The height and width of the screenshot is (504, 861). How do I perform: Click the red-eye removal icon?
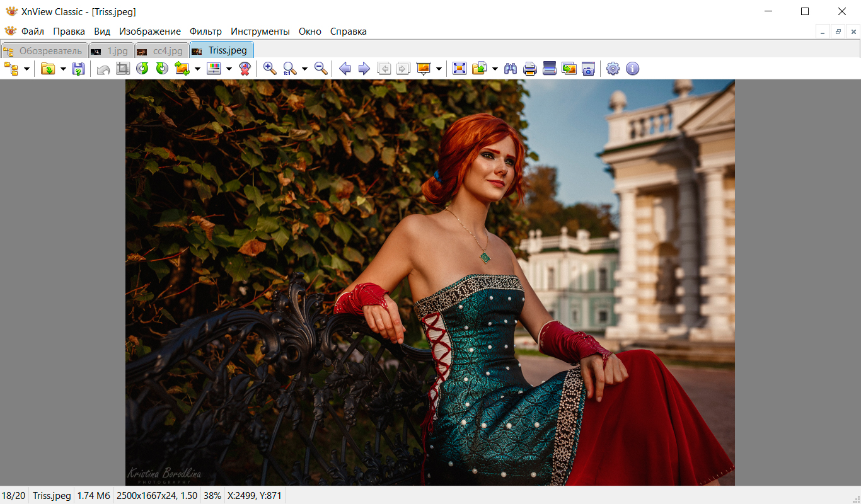coord(245,69)
